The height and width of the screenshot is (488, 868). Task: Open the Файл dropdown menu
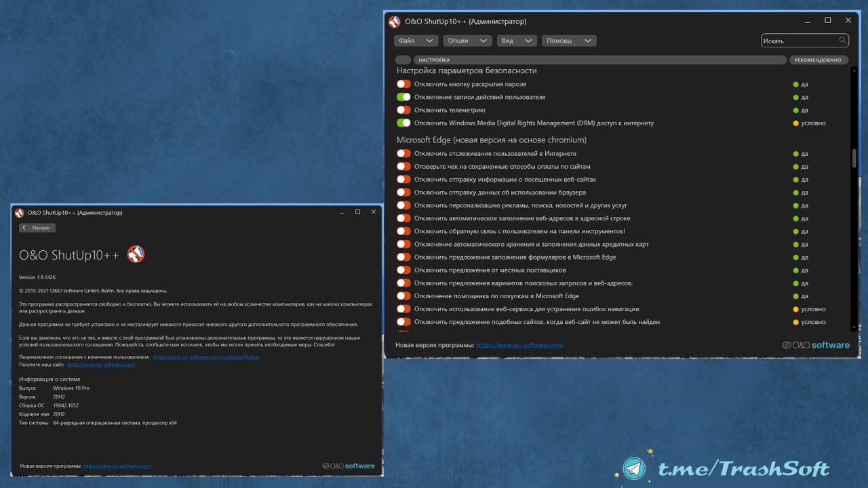pos(416,41)
